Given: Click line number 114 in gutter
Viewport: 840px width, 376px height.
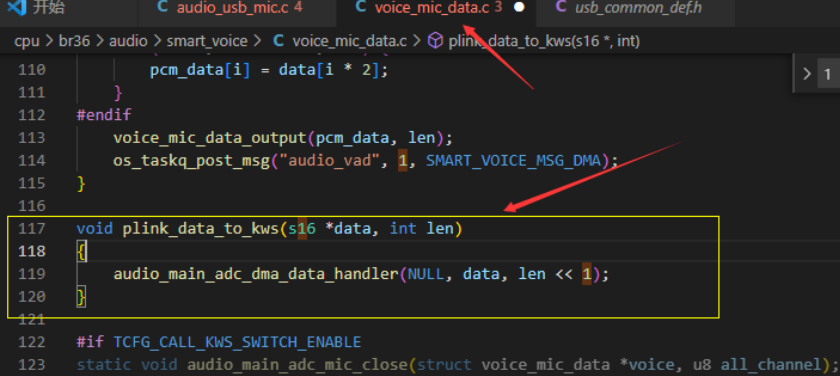Looking at the screenshot, I should [x=32, y=160].
